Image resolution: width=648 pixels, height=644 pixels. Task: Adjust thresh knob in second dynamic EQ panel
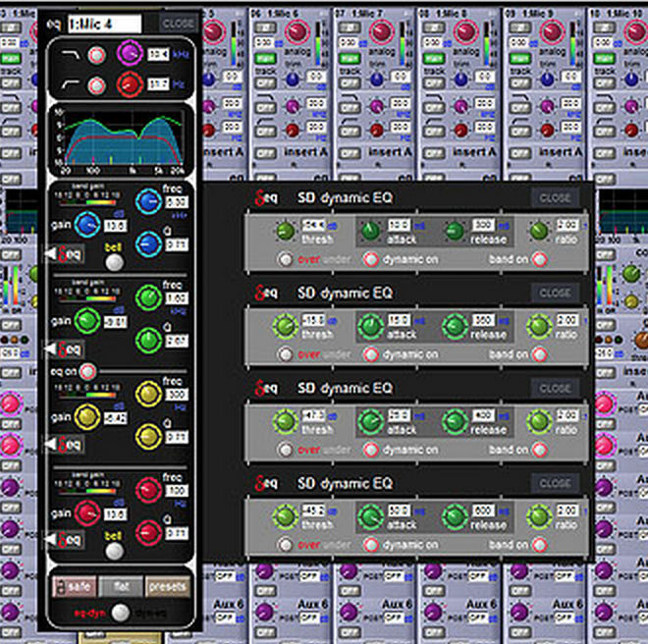coord(286,326)
